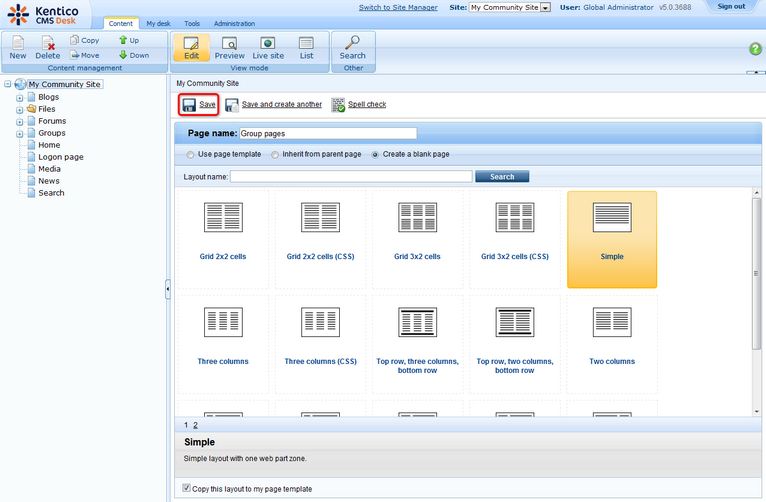Switch to the Administration tab
Screen dimensions: 766x502
point(233,23)
